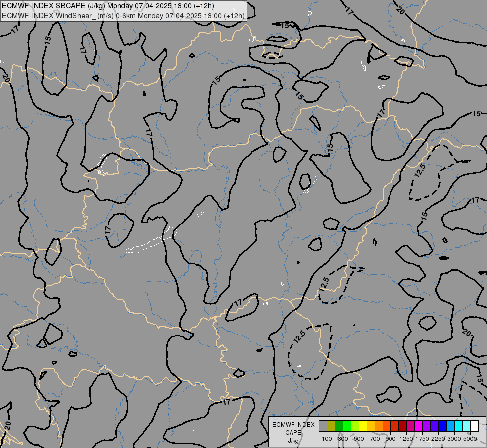Pick the pink-magenta swatch after 1250

point(410,426)
